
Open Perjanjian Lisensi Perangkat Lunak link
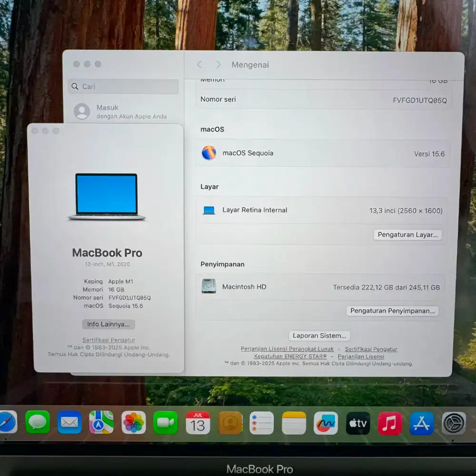287,349
